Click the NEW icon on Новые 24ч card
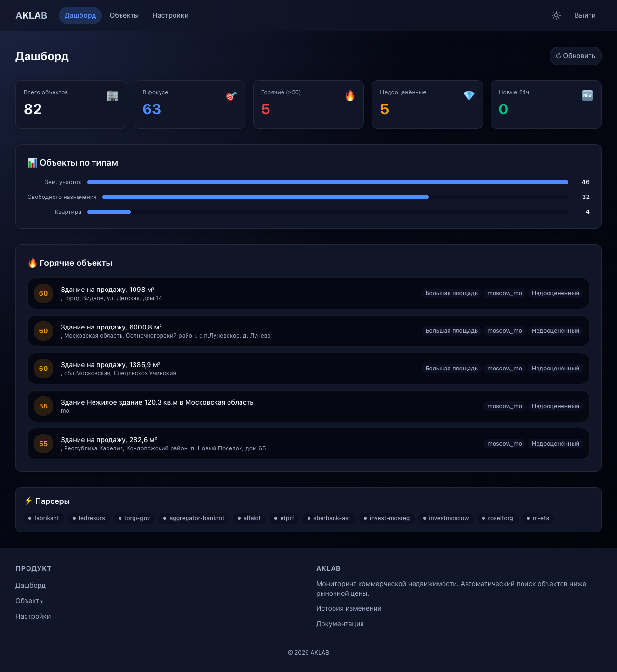Image resolution: width=617 pixels, height=672 pixels. coord(588,95)
